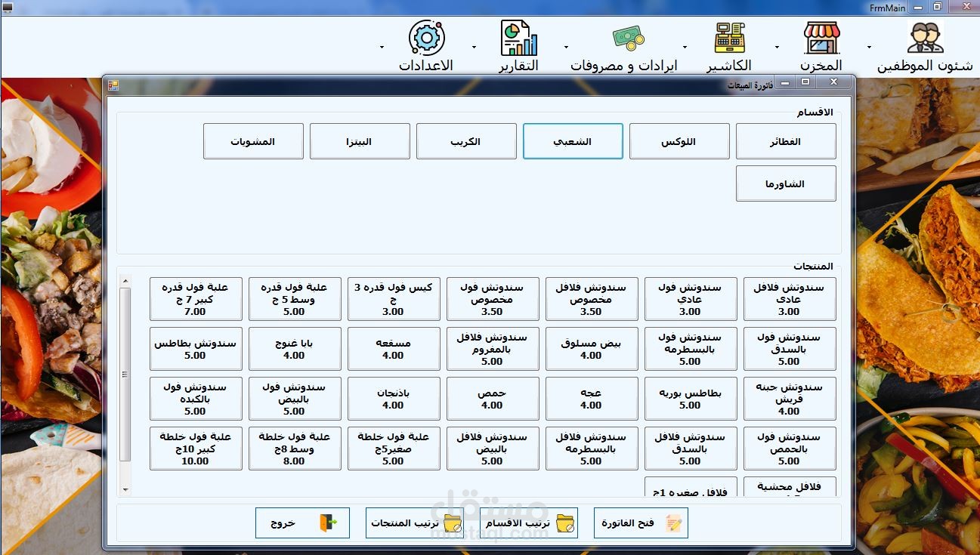The height and width of the screenshot is (555, 980).
Task: Click the خروج exit button
Action: point(302,523)
